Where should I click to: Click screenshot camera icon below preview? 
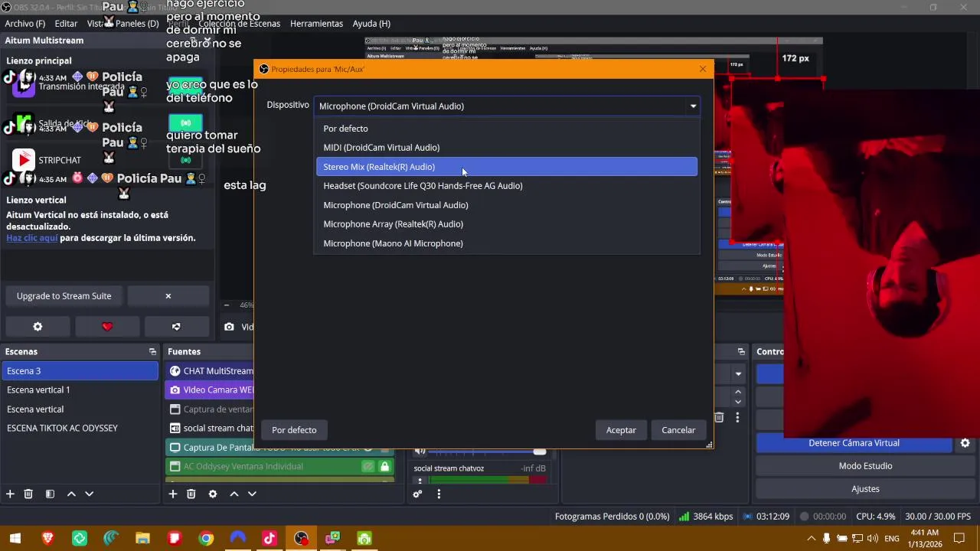[x=229, y=327]
